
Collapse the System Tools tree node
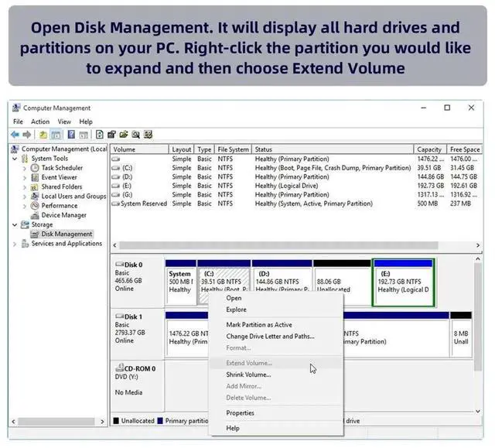pyautogui.click(x=15, y=159)
